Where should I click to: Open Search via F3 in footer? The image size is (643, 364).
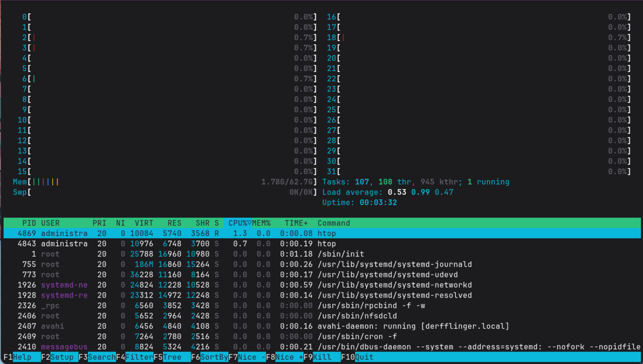97,357
